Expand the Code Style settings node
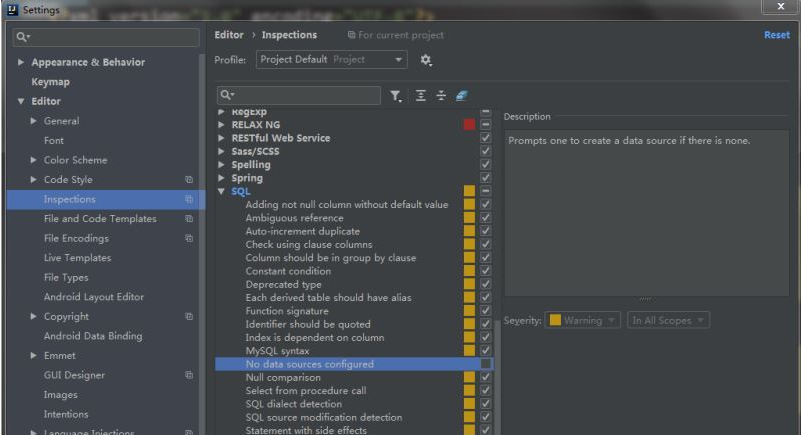This screenshot has width=801, height=435. 33,179
